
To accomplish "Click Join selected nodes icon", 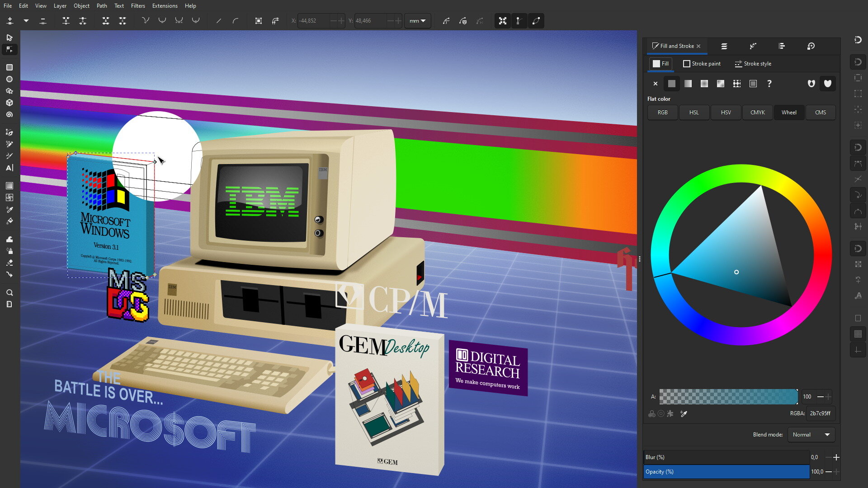I will click(x=66, y=21).
